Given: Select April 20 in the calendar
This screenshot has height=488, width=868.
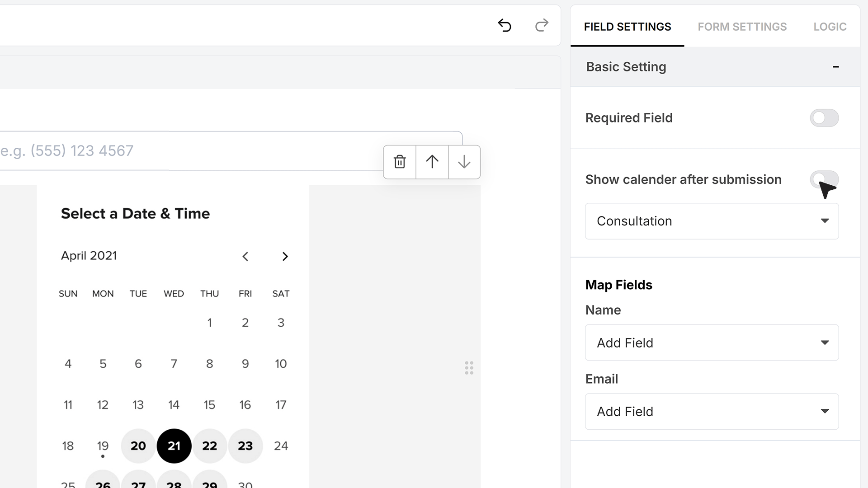Looking at the screenshot, I should pos(138,446).
